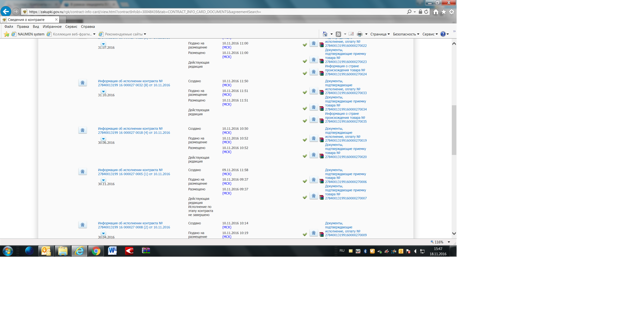Launch Google Chrome from the taskbar
The image size is (644, 327).
point(96,251)
